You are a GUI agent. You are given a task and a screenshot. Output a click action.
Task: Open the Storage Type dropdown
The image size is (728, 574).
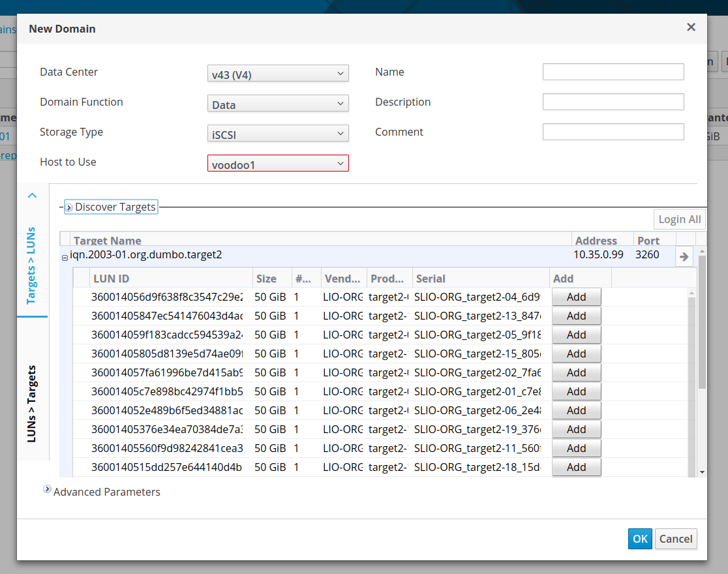(277, 134)
